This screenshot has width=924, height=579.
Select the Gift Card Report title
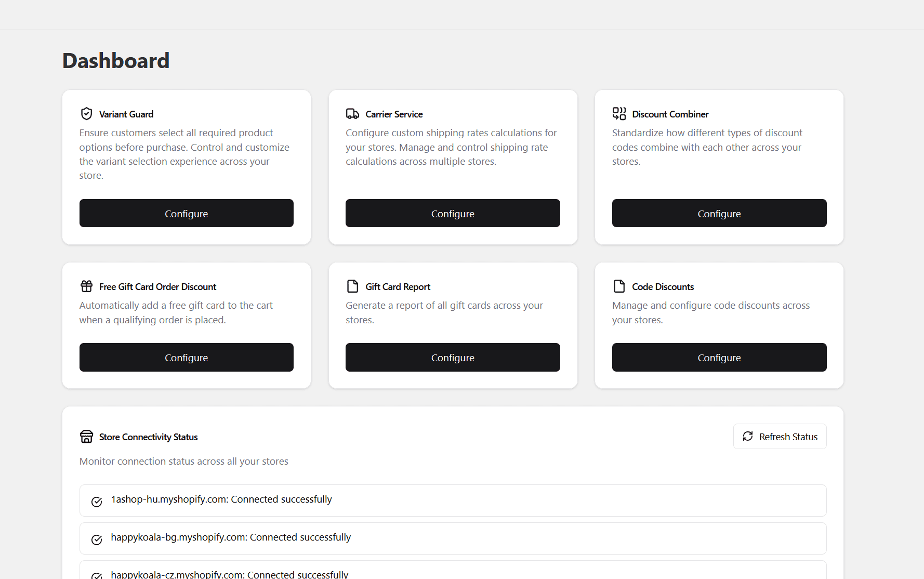(398, 287)
